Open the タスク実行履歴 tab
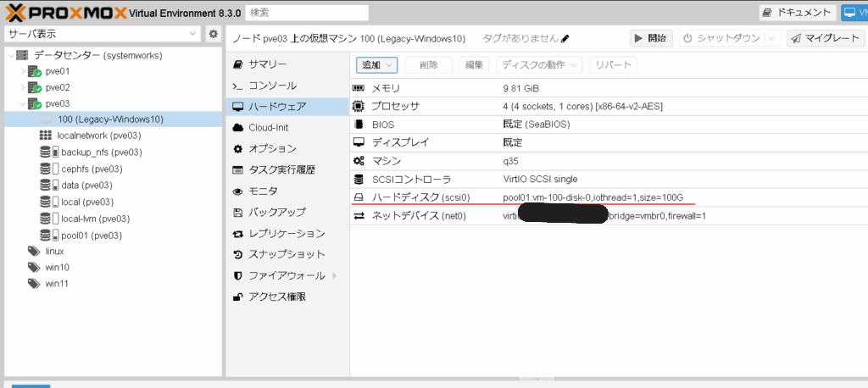The width and height of the screenshot is (868, 388). pos(288,170)
